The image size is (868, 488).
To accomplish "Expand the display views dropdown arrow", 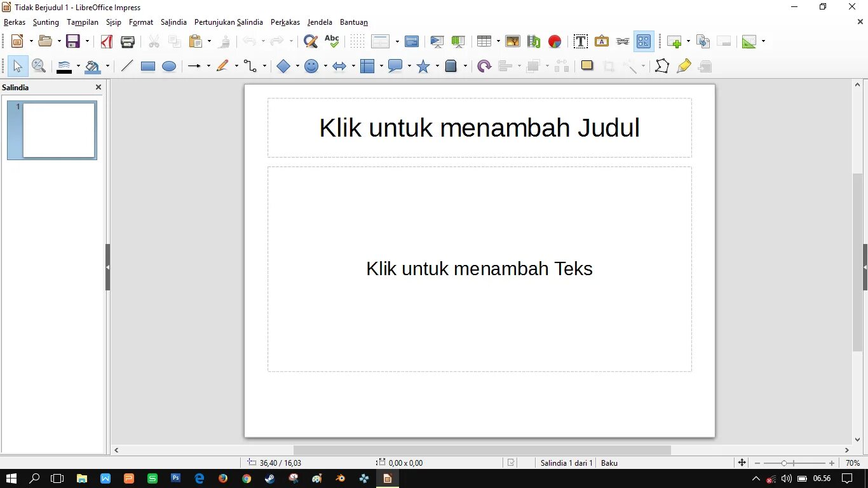I will pyautogui.click(x=397, y=41).
